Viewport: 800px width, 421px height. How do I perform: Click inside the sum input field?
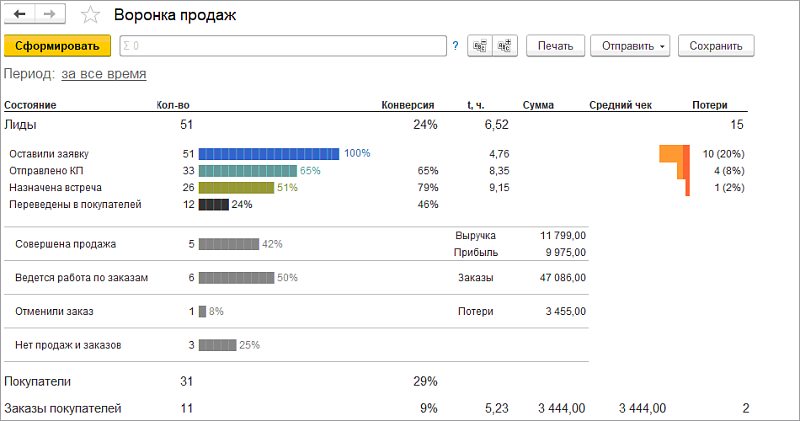[280, 46]
